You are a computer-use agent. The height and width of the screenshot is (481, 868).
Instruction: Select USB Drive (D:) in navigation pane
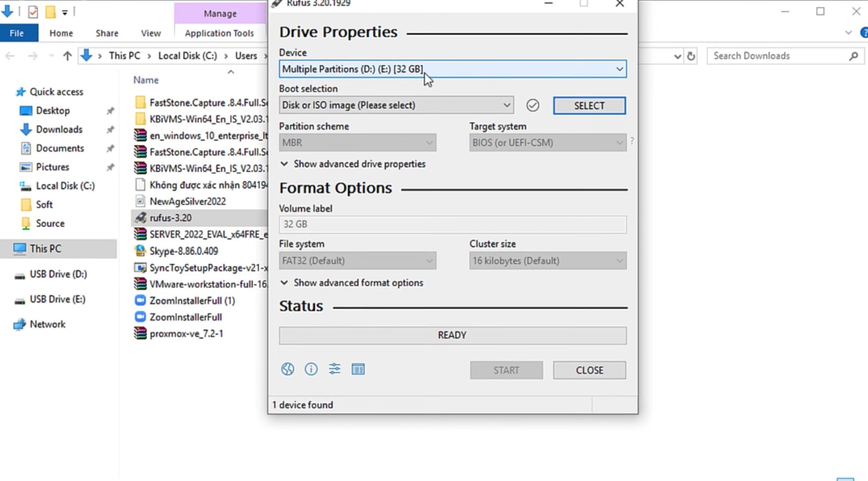(x=58, y=274)
